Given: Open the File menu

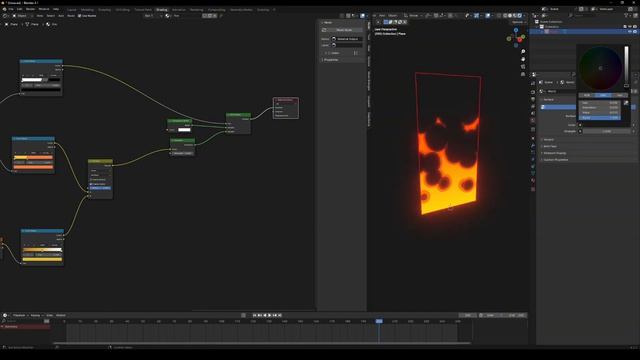Looking at the screenshot, I should (11, 9).
